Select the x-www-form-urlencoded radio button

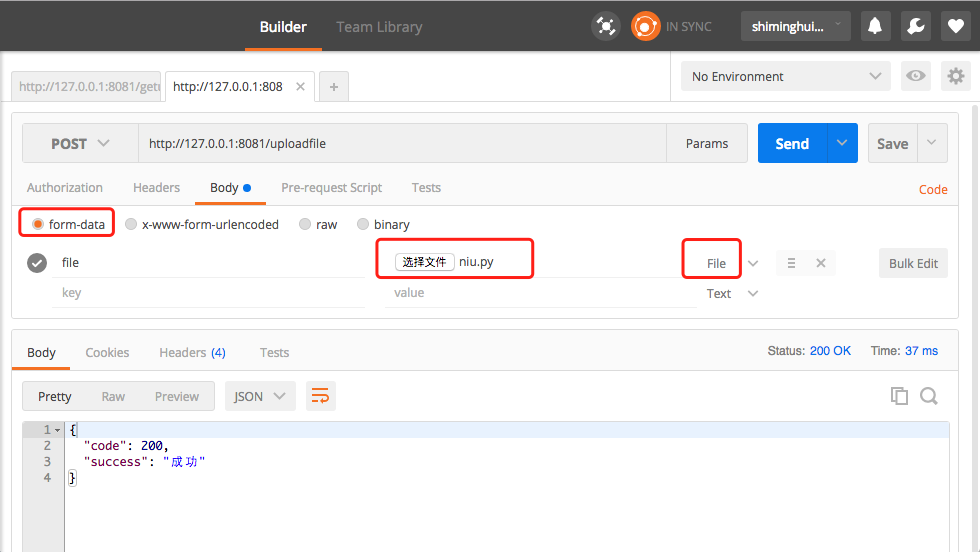tap(131, 224)
